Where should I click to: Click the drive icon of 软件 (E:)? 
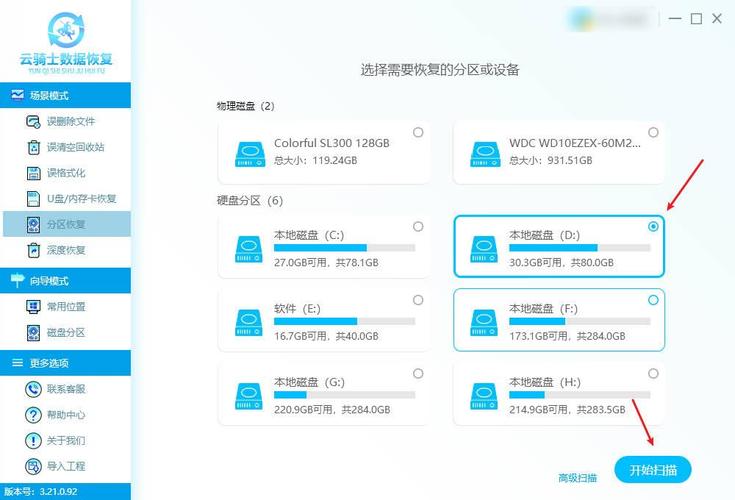[x=249, y=322]
